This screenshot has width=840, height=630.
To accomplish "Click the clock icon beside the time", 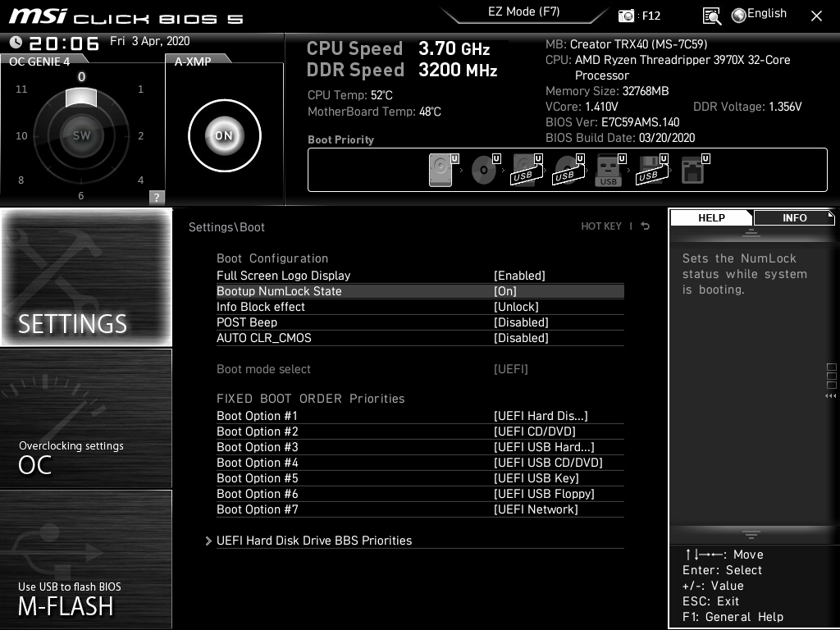I will tap(16, 43).
